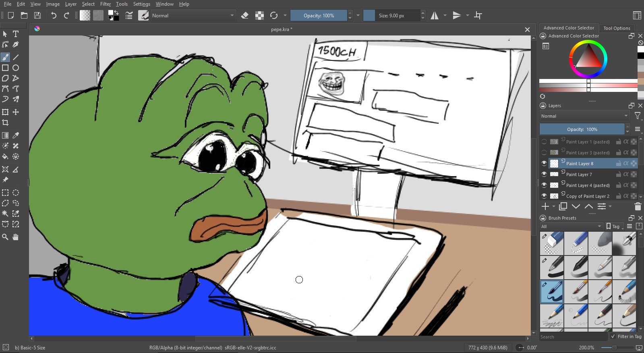The height and width of the screenshot is (353, 644).
Task: Open the Select menu
Action: [88, 4]
